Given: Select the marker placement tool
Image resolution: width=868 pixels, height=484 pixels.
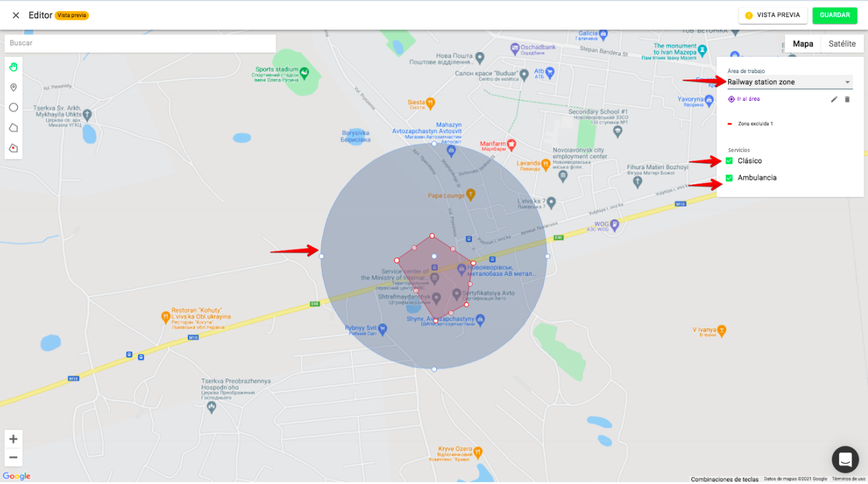Looking at the screenshot, I should (13, 88).
